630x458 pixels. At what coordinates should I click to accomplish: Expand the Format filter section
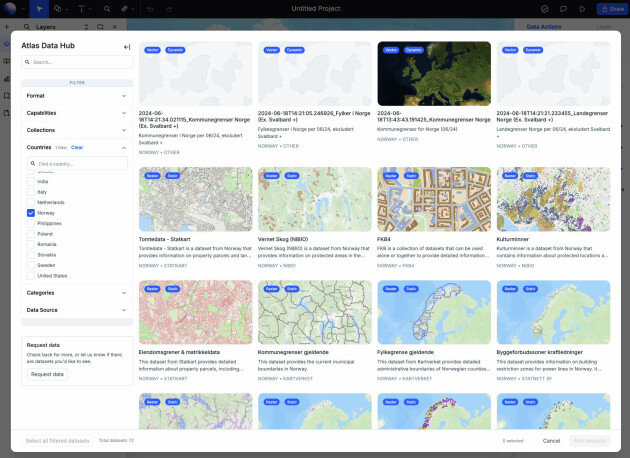coord(77,96)
